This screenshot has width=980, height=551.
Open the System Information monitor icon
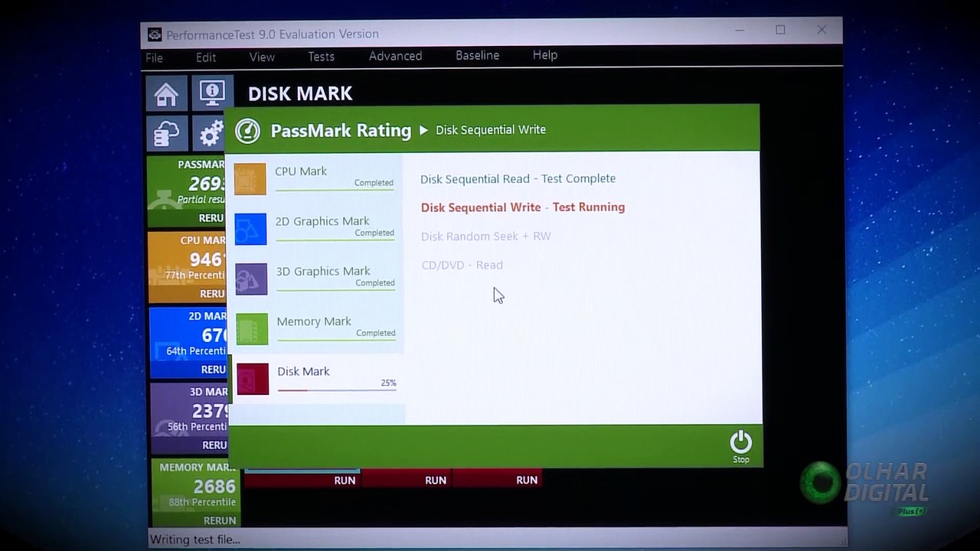(212, 93)
